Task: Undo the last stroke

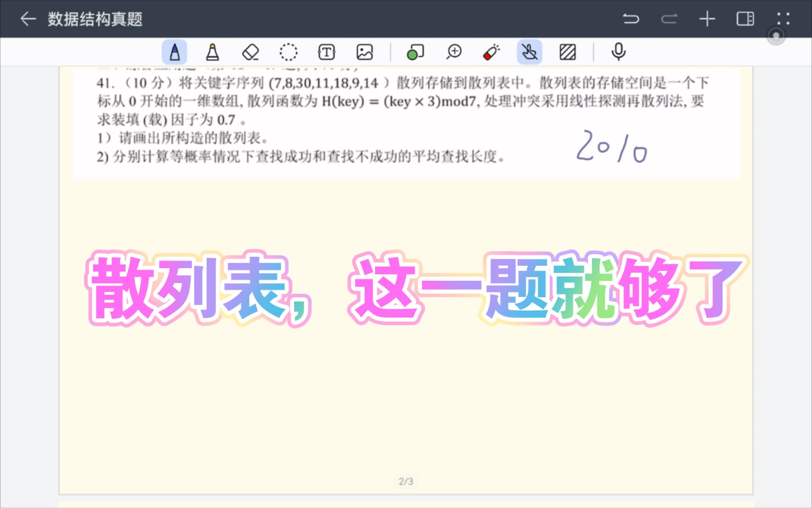Action: (x=631, y=19)
